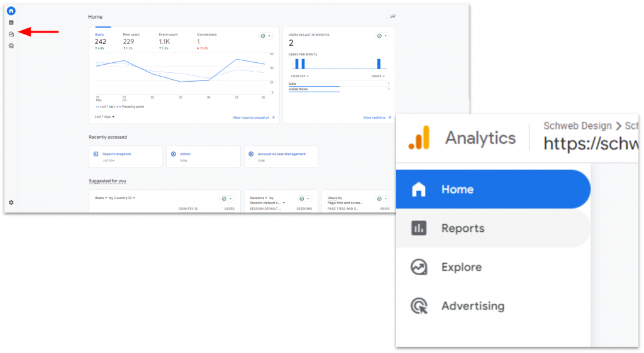Expand the "Last 7 days" date range dropdown
The width and height of the screenshot is (644, 353).
[x=105, y=117]
